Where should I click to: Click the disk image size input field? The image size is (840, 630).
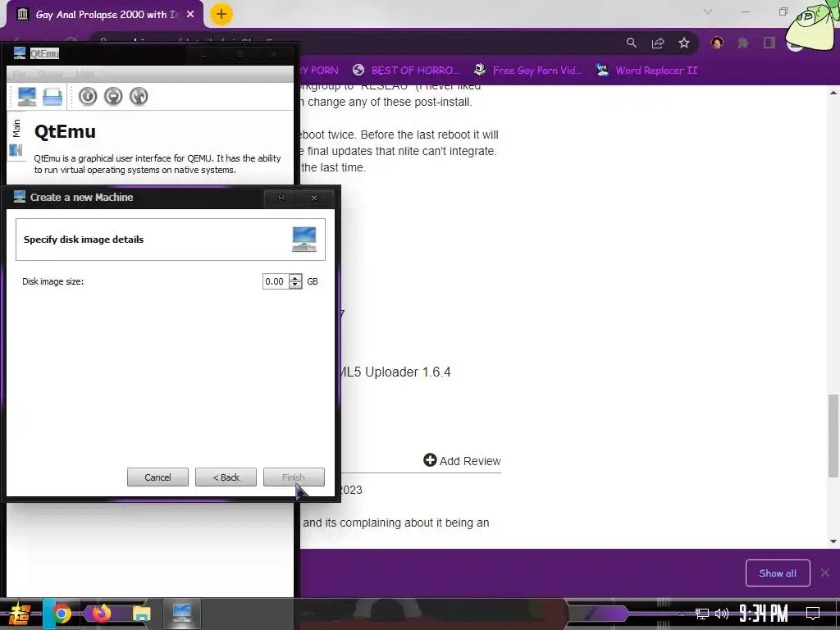[276, 281]
